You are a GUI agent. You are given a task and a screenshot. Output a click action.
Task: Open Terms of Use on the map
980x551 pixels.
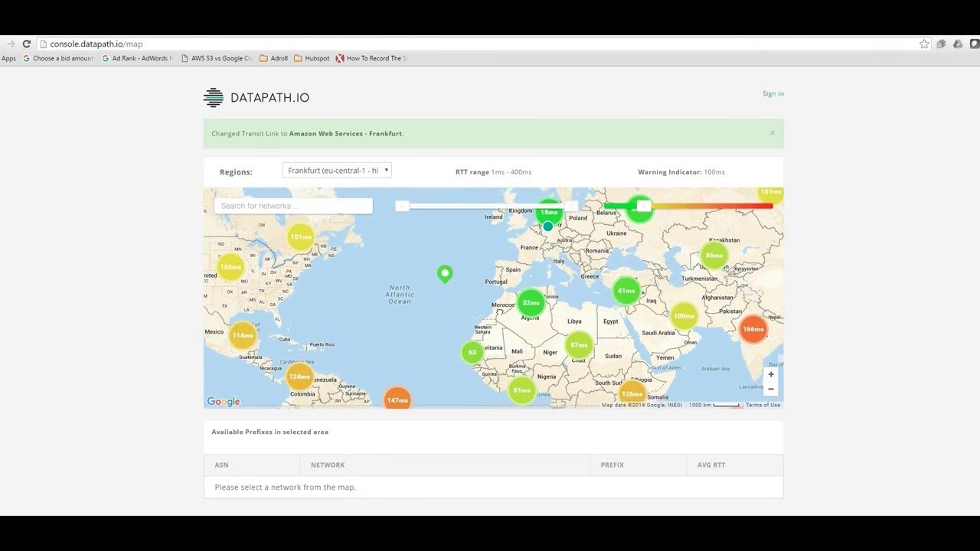[763, 405]
